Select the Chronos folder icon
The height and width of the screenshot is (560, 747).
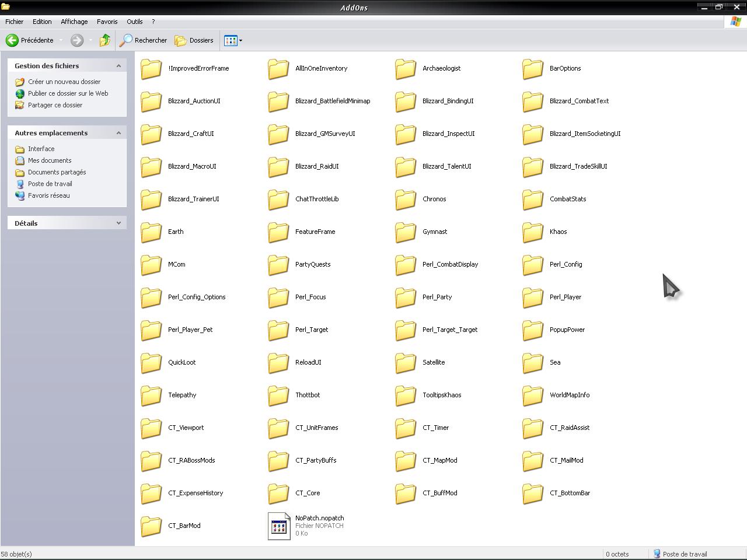[x=406, y=199]
